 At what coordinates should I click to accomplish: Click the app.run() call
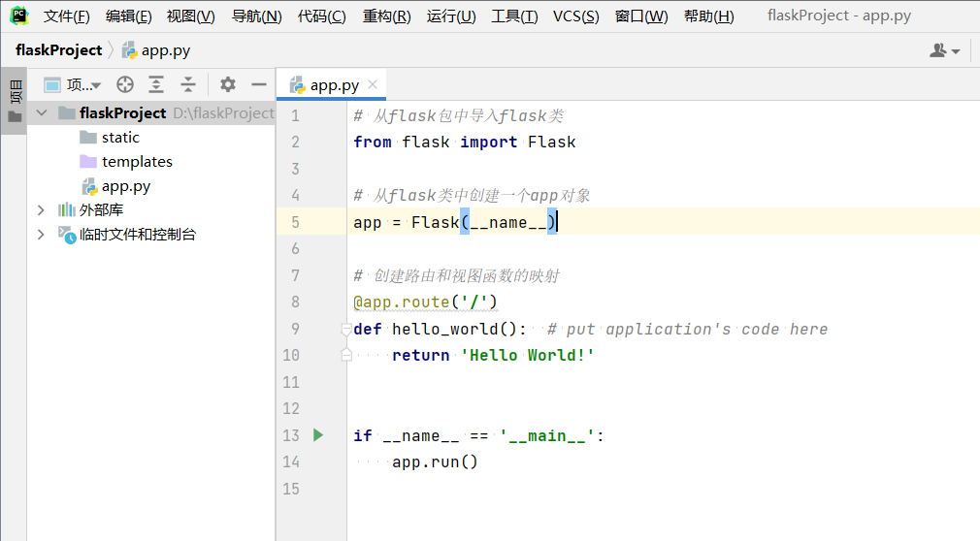click(x=435, y=462)
